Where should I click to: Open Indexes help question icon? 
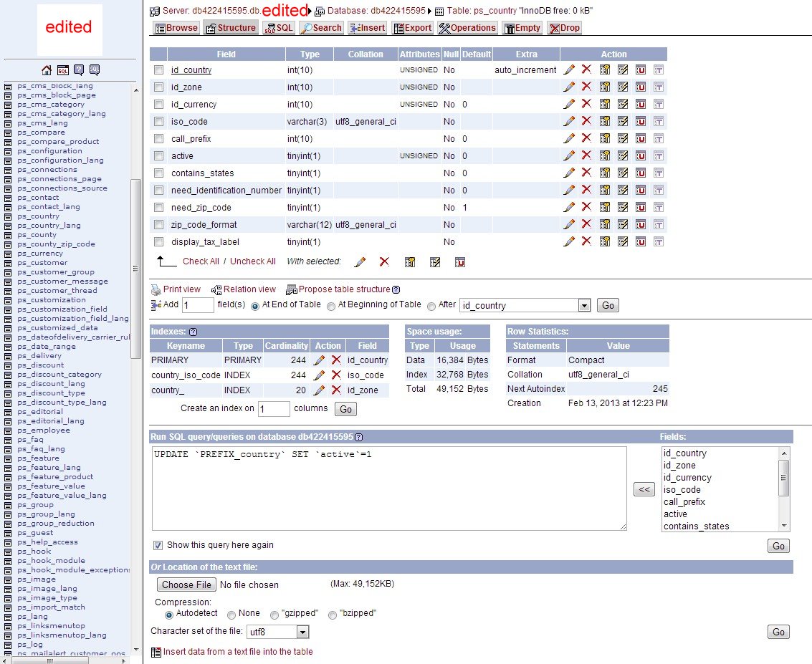point(194,332)
